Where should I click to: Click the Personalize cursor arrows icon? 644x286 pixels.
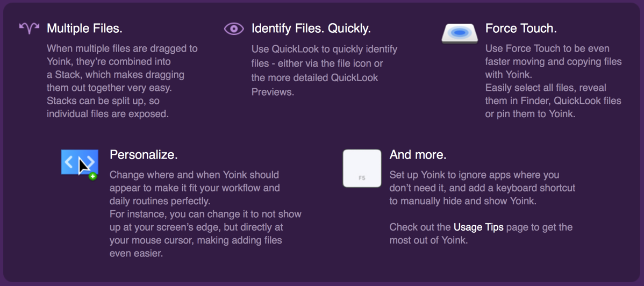80,165
